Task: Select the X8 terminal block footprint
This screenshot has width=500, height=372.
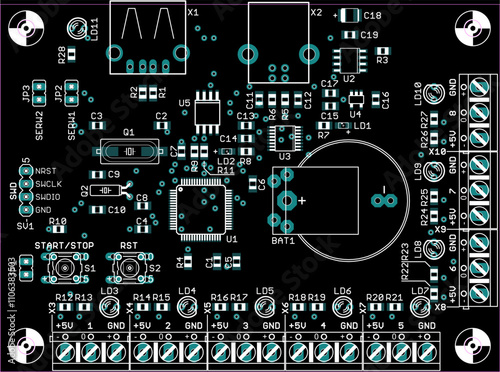Action: 479,268
